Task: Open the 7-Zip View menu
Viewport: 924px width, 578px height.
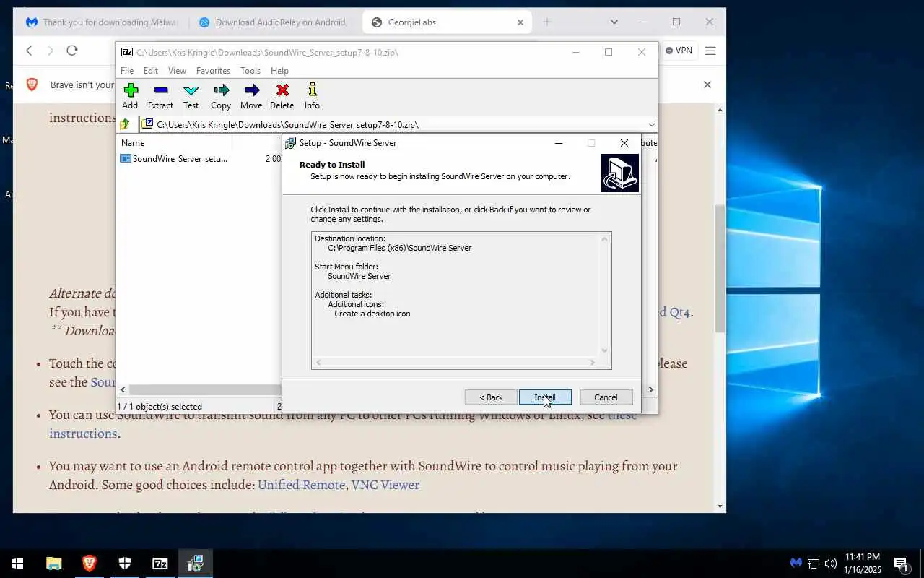Action: [x=177, y=71]
